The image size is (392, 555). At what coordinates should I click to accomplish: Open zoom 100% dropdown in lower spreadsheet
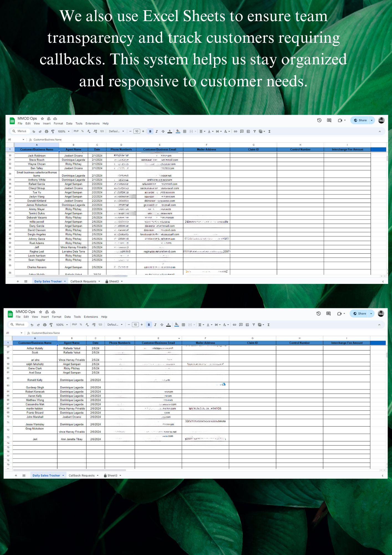pyautogui.click(x=62, y=325)
